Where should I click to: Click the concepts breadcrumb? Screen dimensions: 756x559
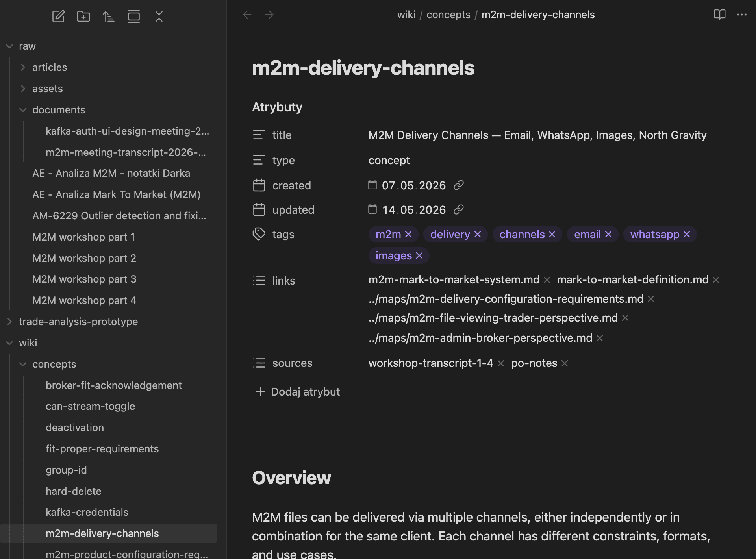point(448,15)
